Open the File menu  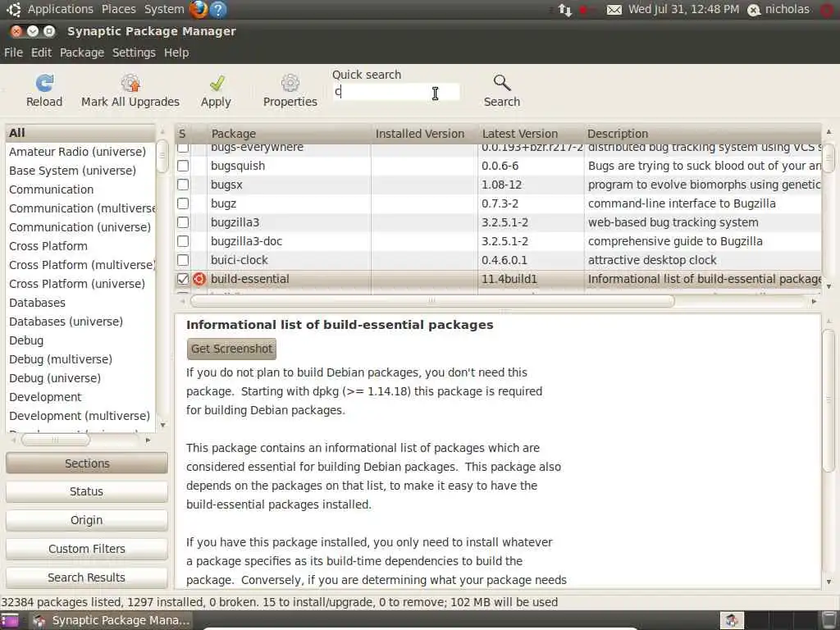(13, 52)
